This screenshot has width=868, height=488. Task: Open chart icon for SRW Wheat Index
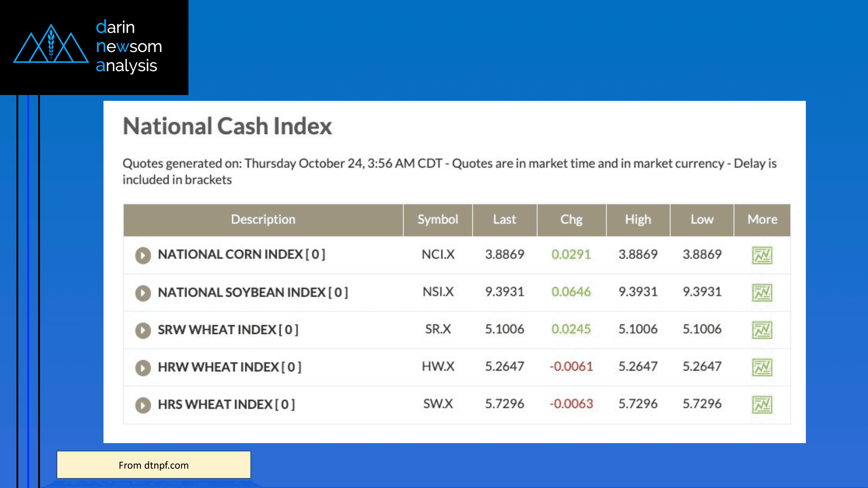click(x=762, y=330)
